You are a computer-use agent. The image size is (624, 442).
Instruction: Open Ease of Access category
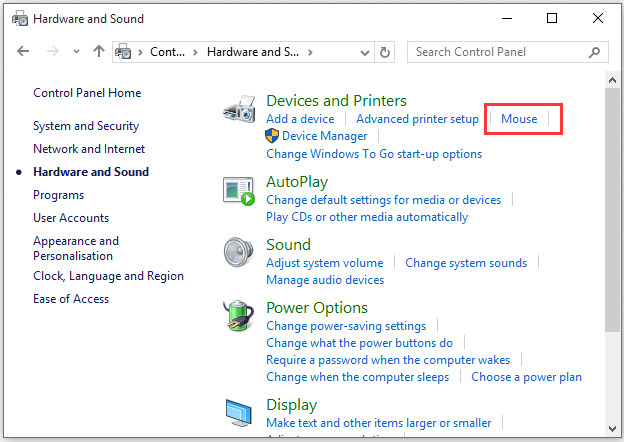(x=71, y=299)
